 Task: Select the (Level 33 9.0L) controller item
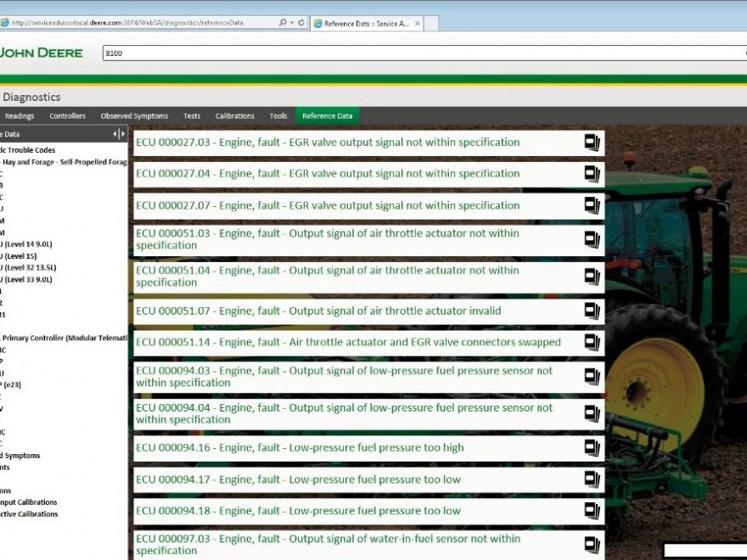point(26,279)
